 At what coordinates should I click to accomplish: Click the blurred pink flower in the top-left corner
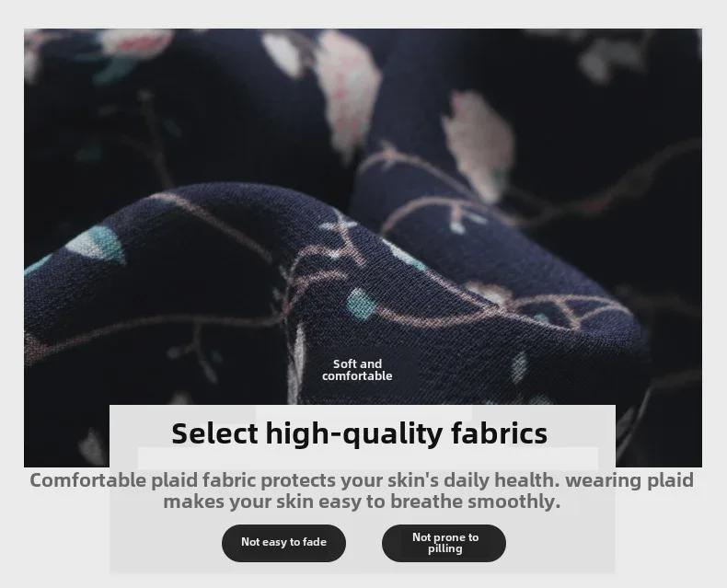134,44
